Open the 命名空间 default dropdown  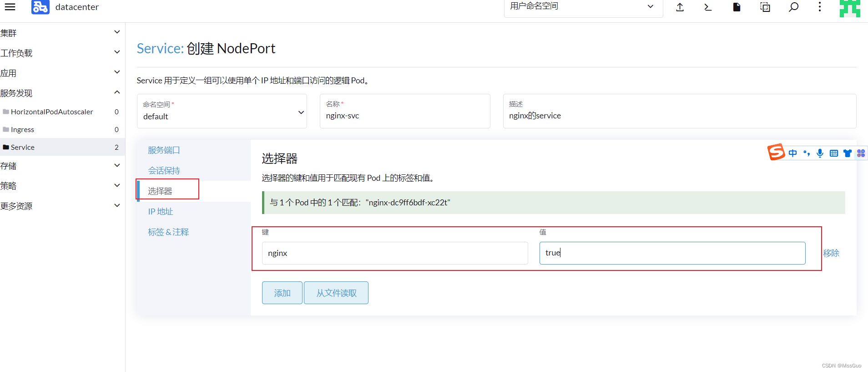pos(222,111)
